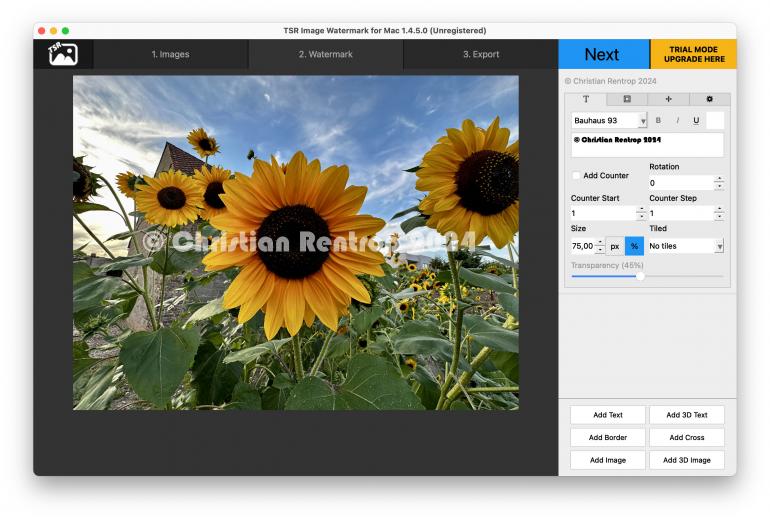Click the Add Border button
Screen dimensions: 770x520
coord(607,438)
